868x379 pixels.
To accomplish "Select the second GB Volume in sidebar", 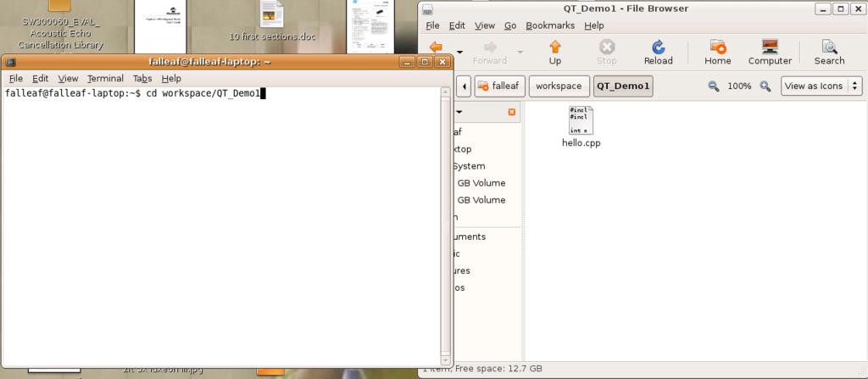I will click(x=481, y=200).
